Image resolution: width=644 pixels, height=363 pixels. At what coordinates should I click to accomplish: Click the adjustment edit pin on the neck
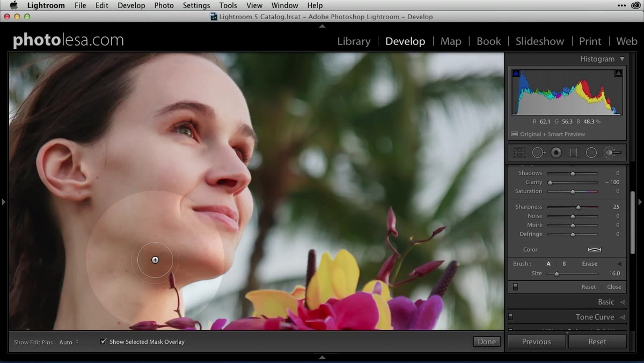pos(155,260)
